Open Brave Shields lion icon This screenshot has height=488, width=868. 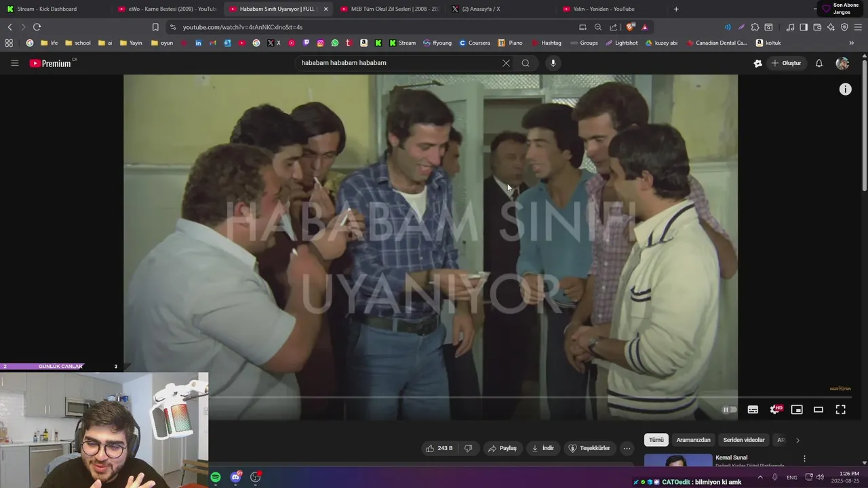point(631,27)
